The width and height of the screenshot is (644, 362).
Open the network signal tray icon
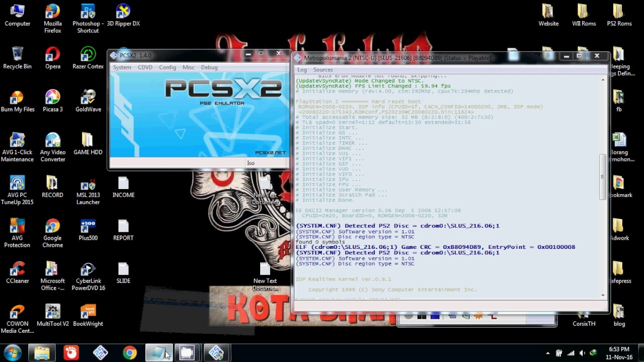pos(571,353)
